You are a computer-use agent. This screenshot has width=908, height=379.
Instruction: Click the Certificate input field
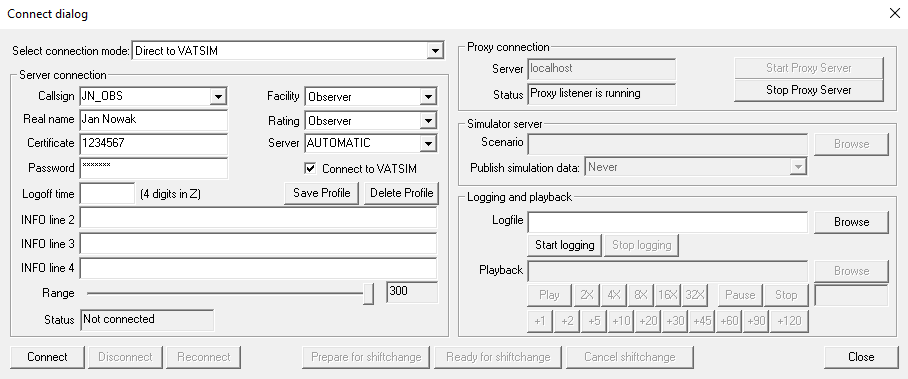pyautogui.click(x=153, y=144)
